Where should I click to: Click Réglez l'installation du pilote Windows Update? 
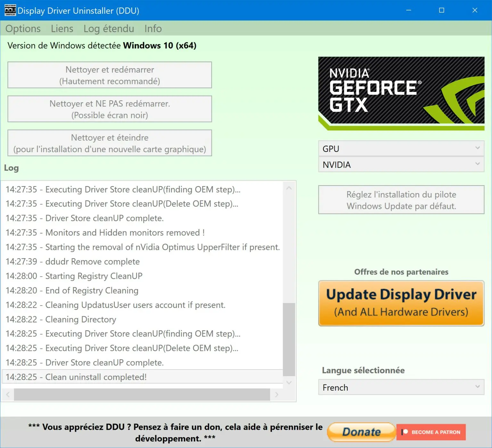click(x=401, y=200)
